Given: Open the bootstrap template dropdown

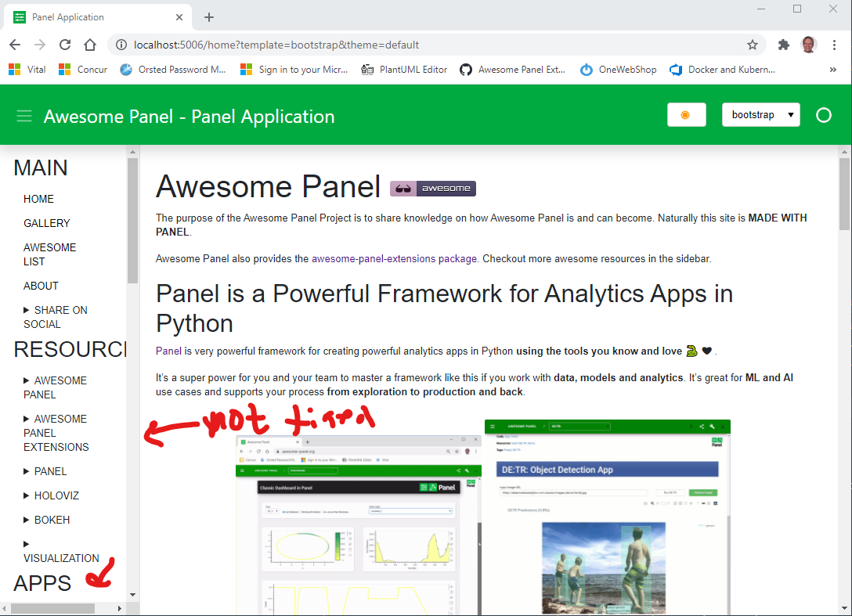Looking at the screenshot, I should click(760, 114).
